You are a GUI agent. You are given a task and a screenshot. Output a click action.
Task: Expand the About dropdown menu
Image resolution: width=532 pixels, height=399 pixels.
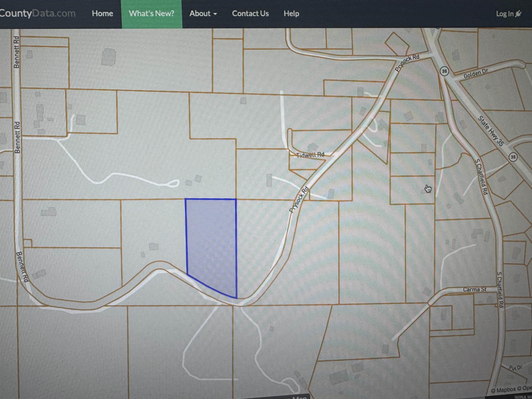(x=203, y=14)
